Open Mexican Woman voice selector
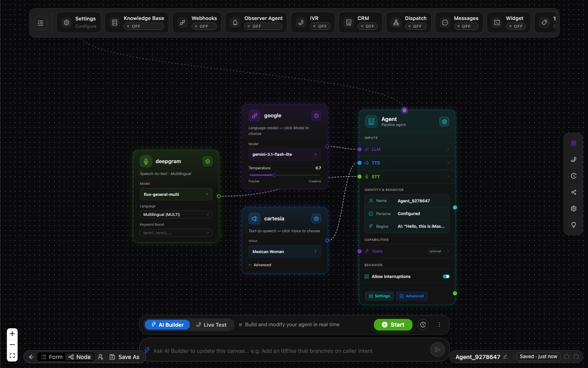Image resolution: width=588 pixels, height=368 pixels. [x=285, y=251]
